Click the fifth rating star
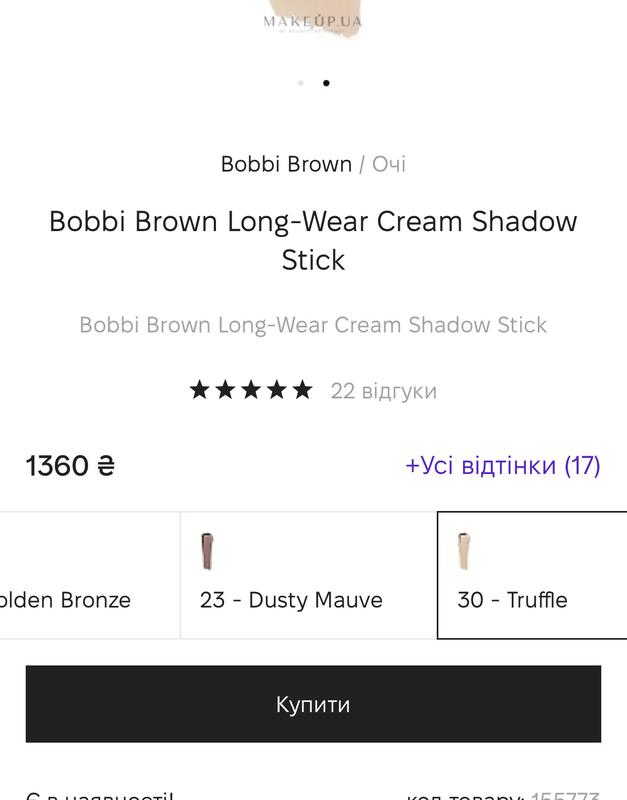627x800 pixels. pyautogui.click(x=302, y=390)
